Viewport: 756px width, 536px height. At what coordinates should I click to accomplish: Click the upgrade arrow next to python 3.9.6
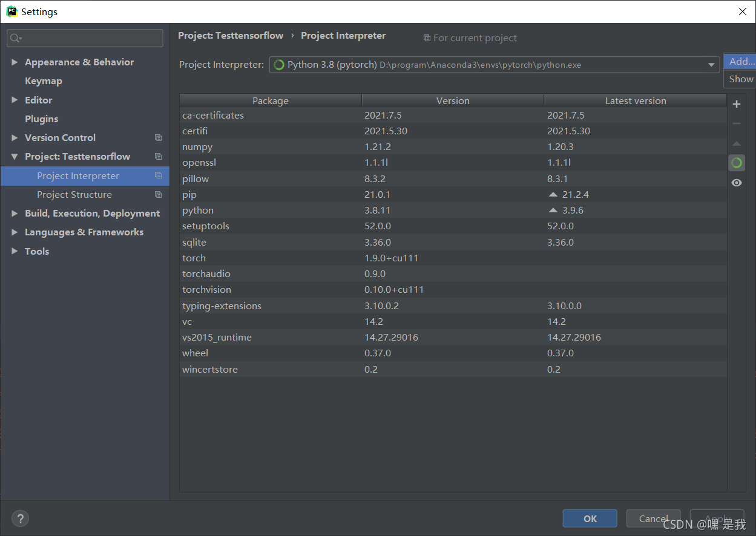coord(553,211)
